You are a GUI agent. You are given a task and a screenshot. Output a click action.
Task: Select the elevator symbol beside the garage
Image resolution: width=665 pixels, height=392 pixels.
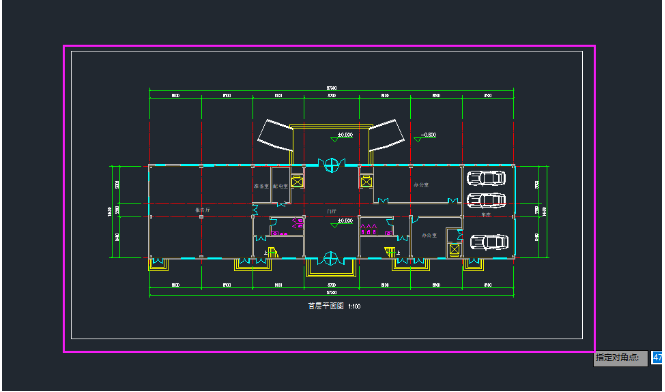[454, 249]
